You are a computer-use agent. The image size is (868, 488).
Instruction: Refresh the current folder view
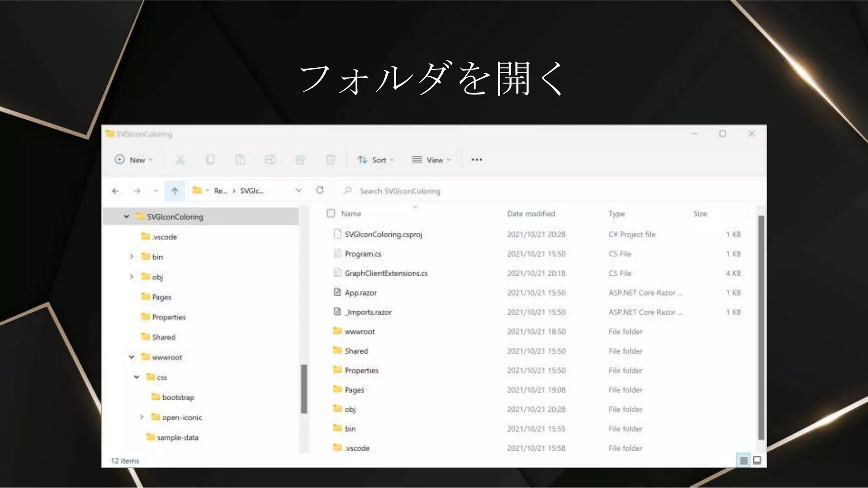pyautogui.click(x=320, y=190)
